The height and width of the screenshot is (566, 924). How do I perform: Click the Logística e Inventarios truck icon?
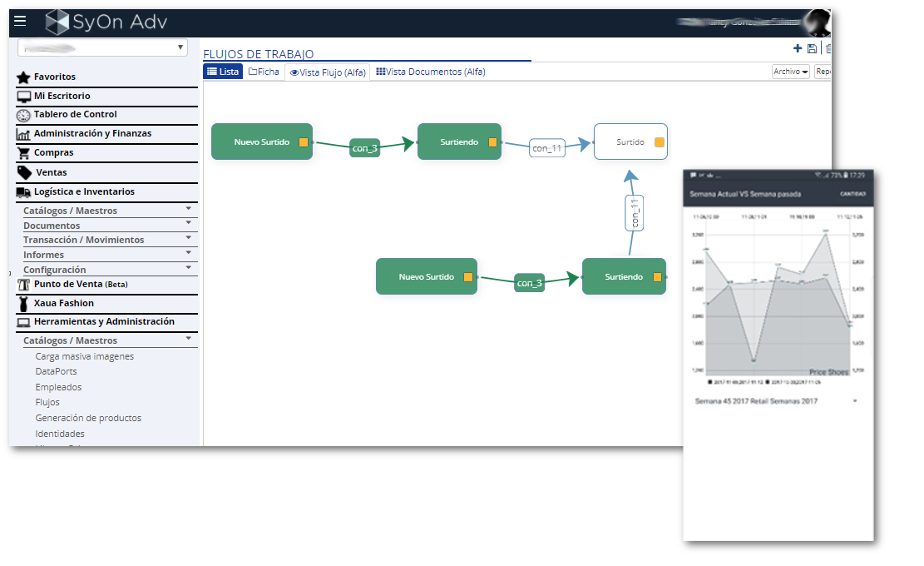coord(23,192)
